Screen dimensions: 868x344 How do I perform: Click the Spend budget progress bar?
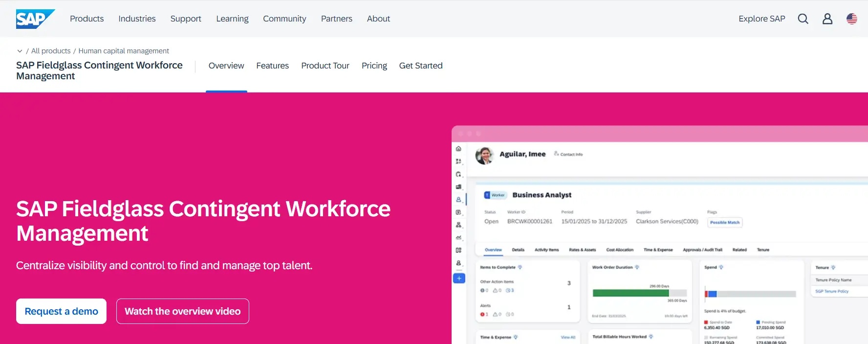coord(750,294)
